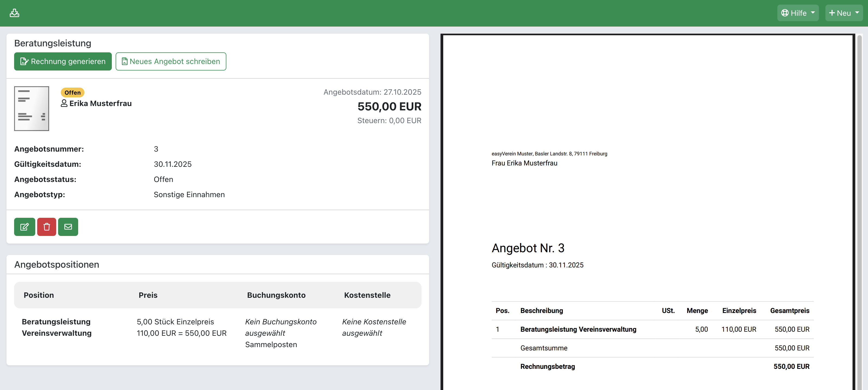Click Rechnung generieren button
Image resolution: width=868 pixels, height=390 pixels.
tap(63, 61)
